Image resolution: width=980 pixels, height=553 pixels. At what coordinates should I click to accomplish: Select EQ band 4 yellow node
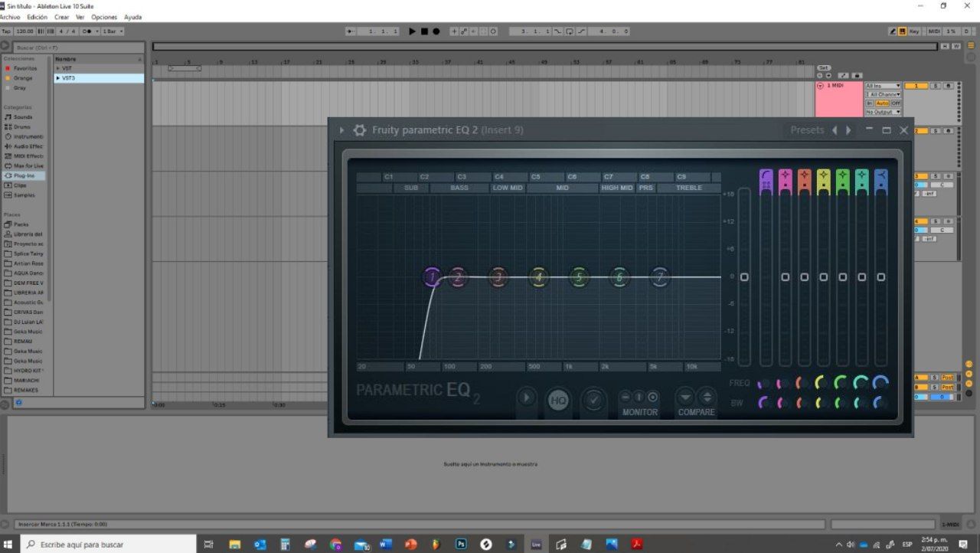point(539,277)
